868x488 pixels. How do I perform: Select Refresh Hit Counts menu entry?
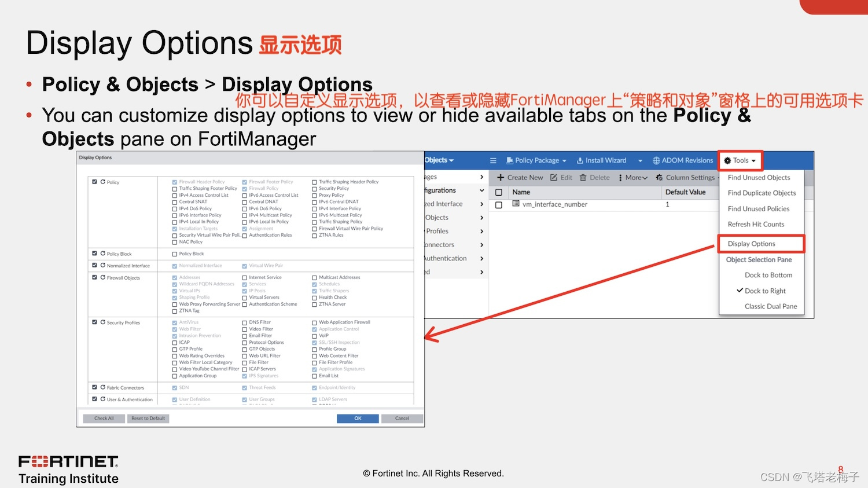click(x=756, y=225)
